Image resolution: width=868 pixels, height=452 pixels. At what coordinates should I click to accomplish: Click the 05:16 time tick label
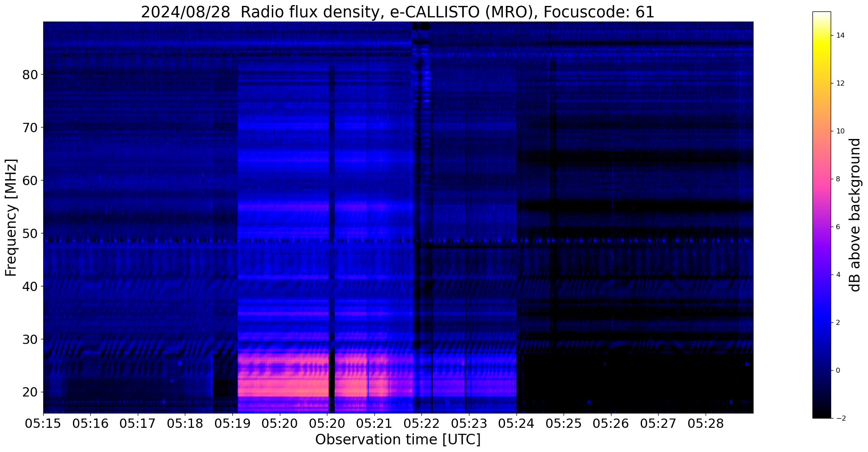click(90, 423)
